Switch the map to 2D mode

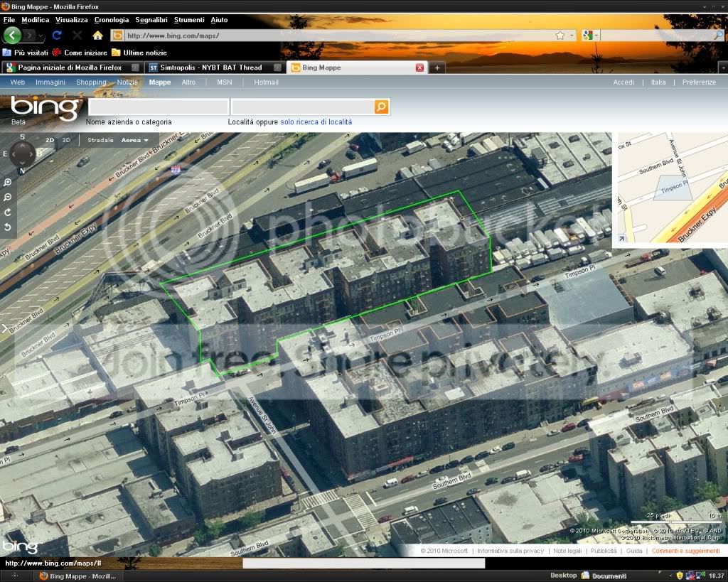point(50,140)
